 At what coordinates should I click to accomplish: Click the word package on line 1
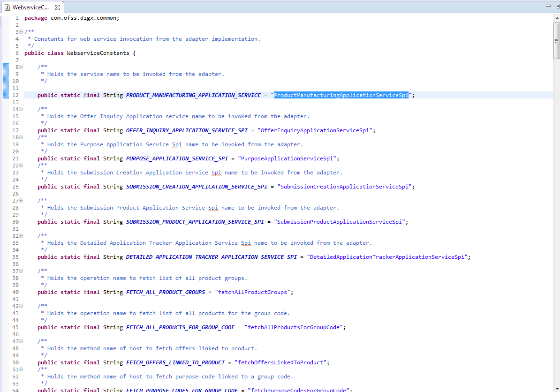tap(36, 18)
